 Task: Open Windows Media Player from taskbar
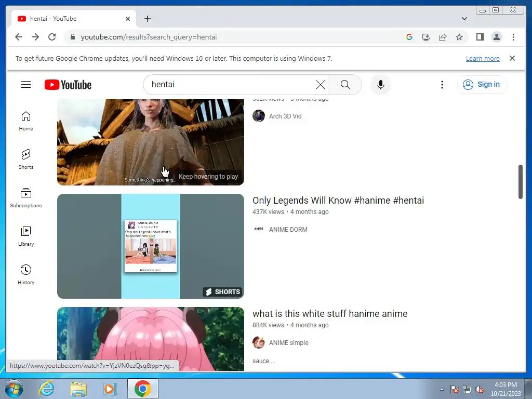click(x=110, y=389)
